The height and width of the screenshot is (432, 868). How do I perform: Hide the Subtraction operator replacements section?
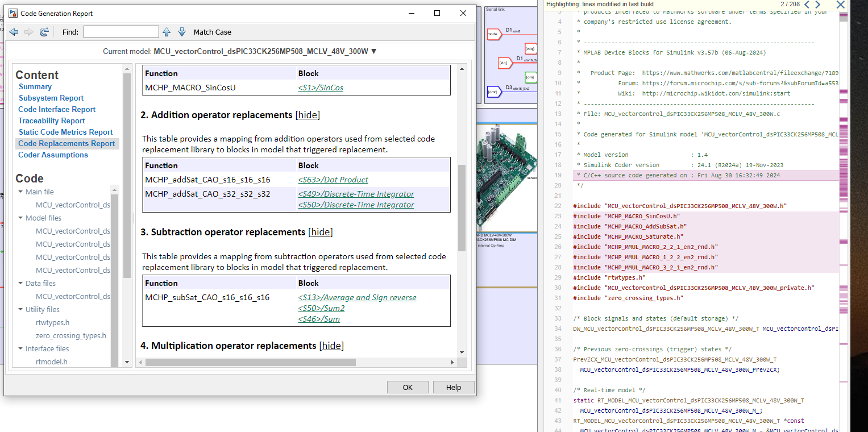(321, 232)
